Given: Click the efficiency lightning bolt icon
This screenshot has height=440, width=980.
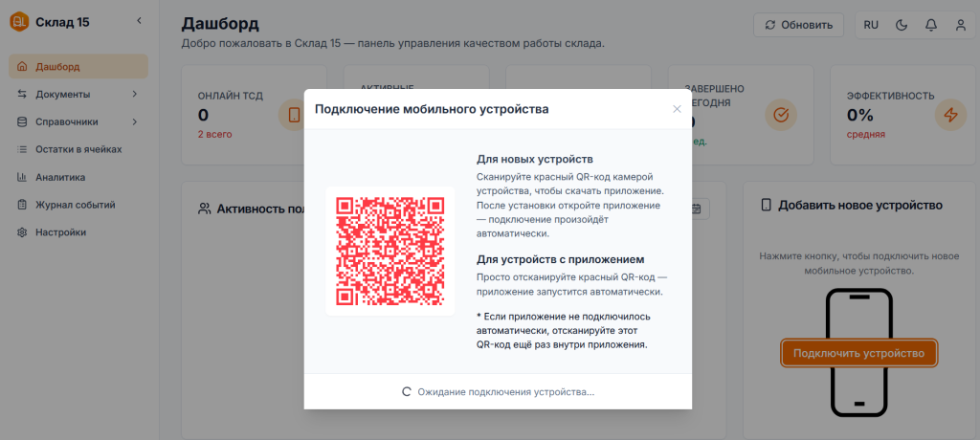Looking at the screenshot, I should click(950, 115).
